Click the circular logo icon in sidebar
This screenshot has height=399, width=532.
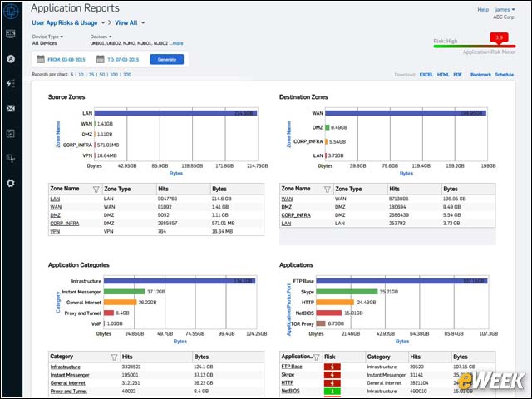[x=11, y=11]
